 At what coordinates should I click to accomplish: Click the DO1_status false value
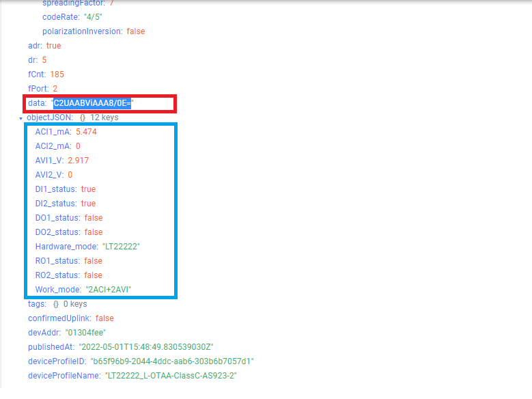coord(94,218)
